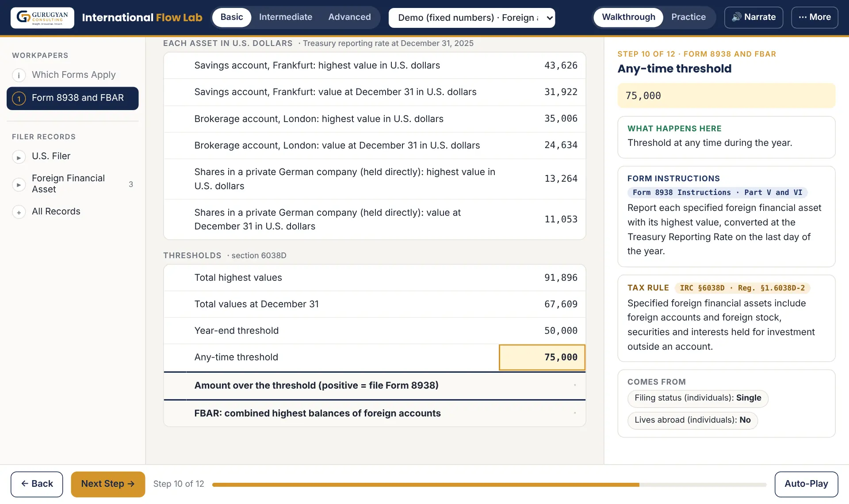The image size is (849, 504).
Task: Click FBAR combined highest balances row
Action: pyautogui.click(x=375, y=413)
